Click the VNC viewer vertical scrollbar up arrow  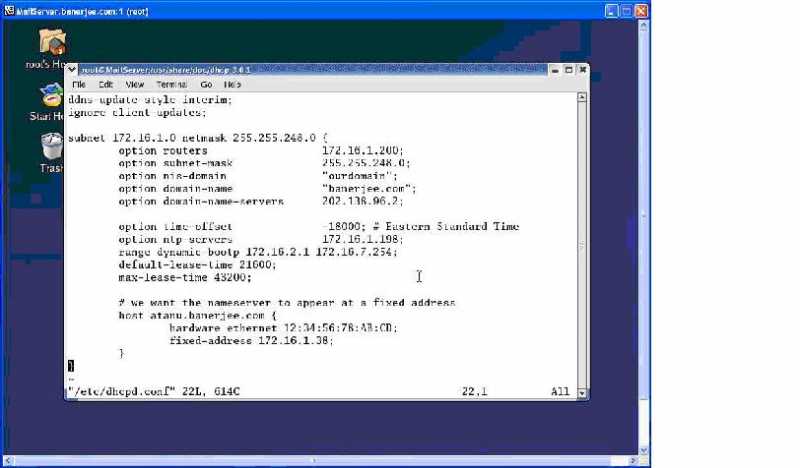coord(643,25)
